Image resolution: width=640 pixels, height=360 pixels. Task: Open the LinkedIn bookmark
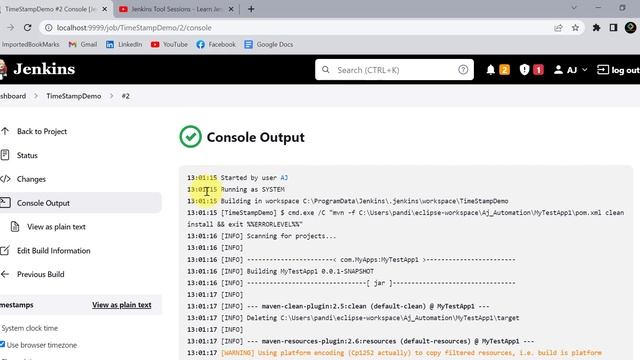(124, 44)
